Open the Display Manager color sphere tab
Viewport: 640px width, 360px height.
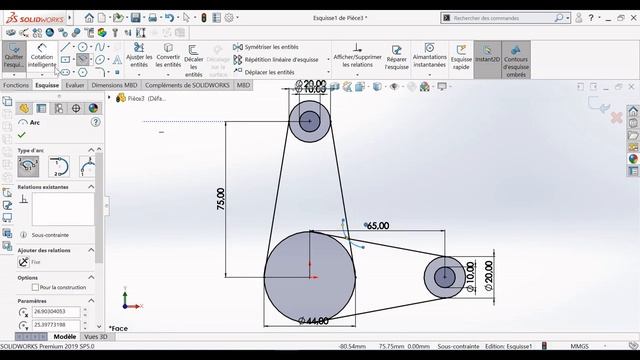tap(93, 108)
